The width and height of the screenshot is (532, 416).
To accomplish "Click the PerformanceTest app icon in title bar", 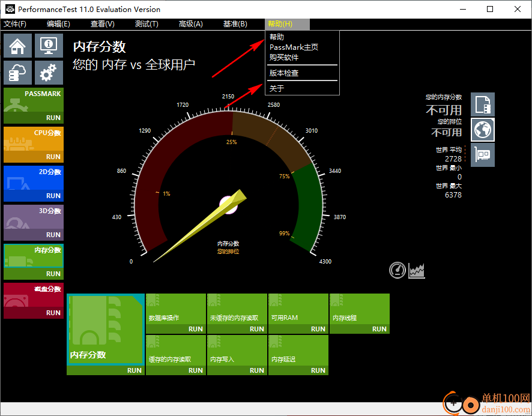I will tap(10, 9).
